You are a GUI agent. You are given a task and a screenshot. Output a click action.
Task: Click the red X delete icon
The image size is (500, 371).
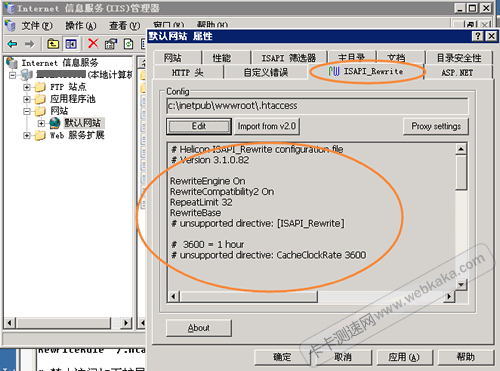tap(93, 43)
